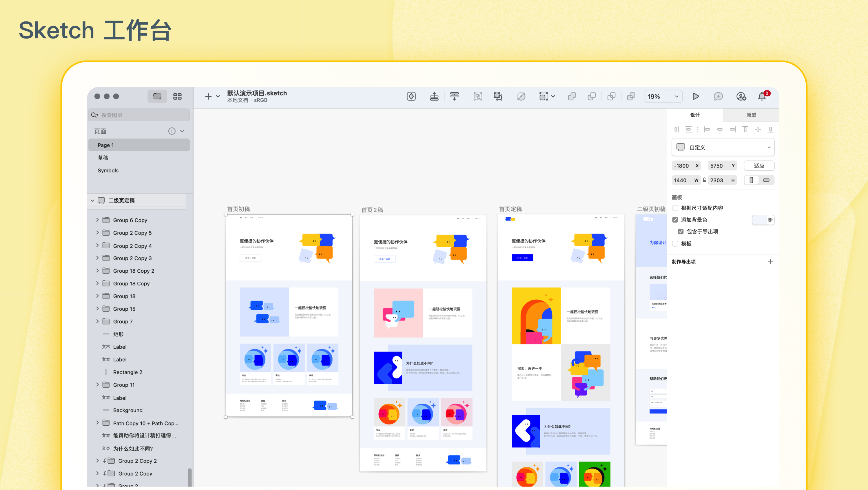Select the 首页初稿 artboard title
The height and width of the screenshot is (490, 868).
click(238, 209)
